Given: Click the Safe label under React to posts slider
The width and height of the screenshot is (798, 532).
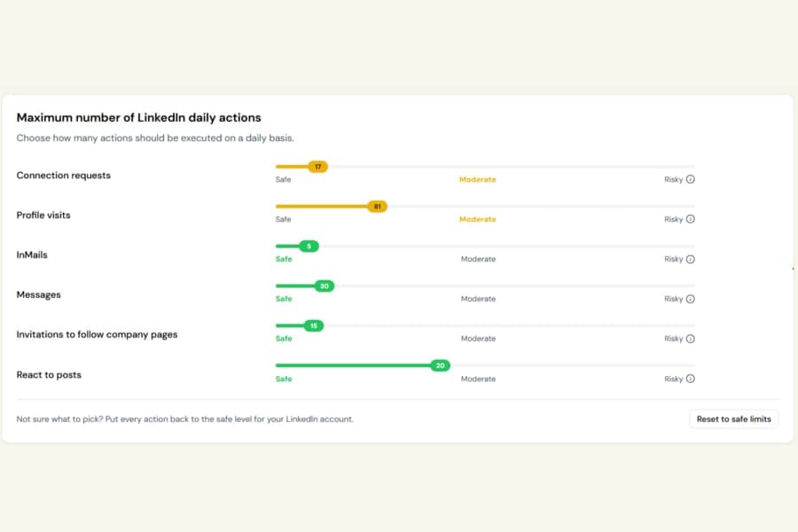Looking at the screenshot, I should 284,379.
